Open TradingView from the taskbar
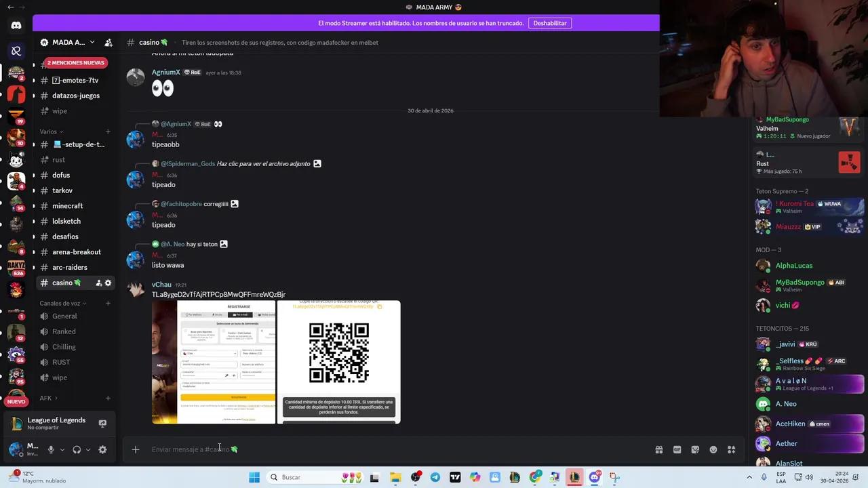868x488 pixels. click(455, 477)
